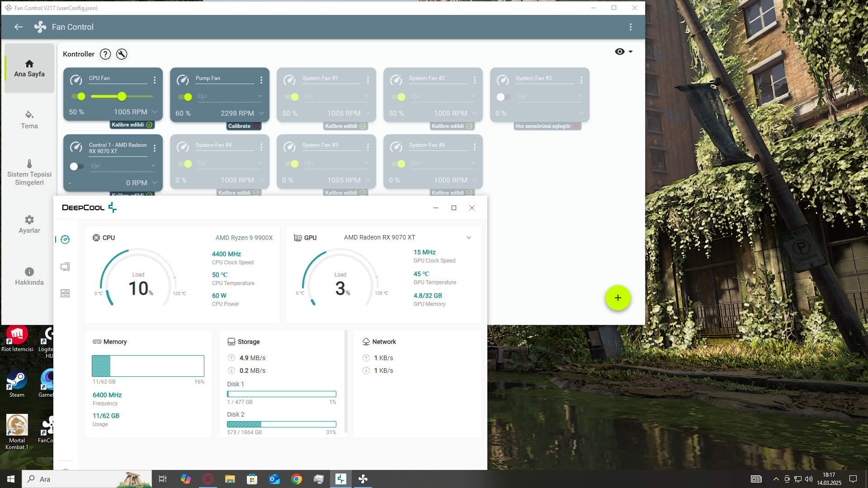Screen dimensions: 868x488
Task: Click the back arrow in the Fan Control header
Action: coord(19,27)
